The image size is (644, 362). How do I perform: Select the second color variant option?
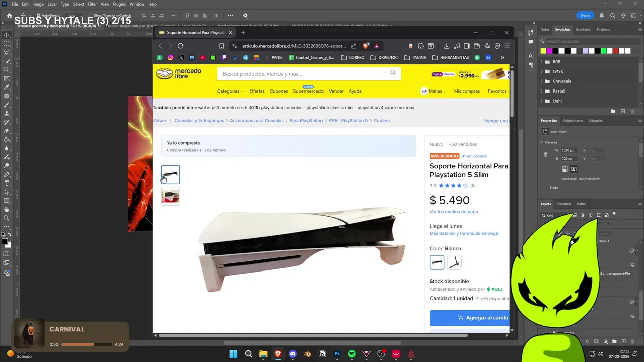coord(454,262)
